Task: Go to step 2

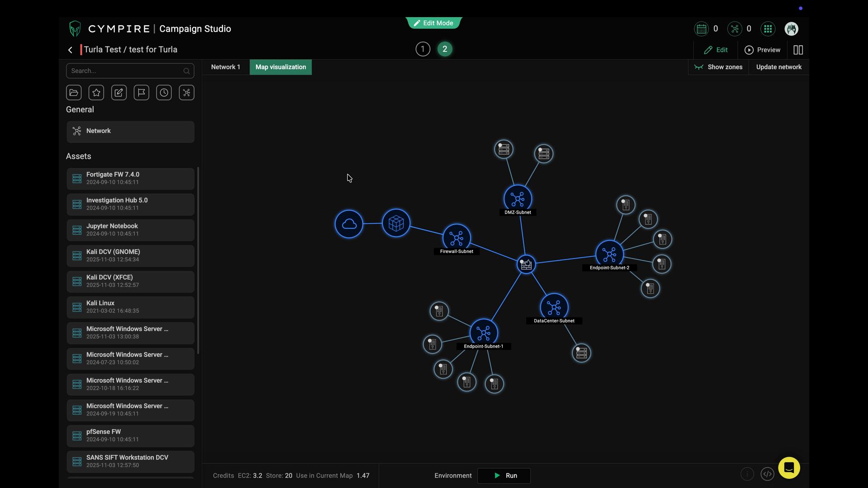Action: (445, 49)
